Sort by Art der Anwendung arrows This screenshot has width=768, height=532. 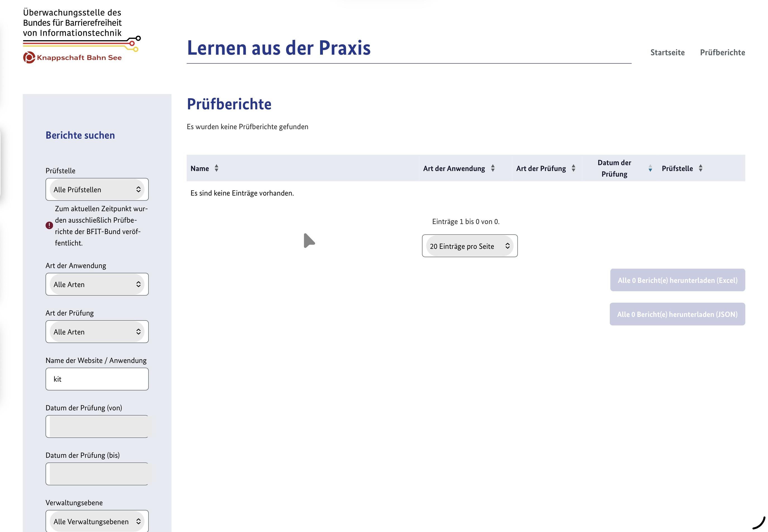click(x=493, y=168)
